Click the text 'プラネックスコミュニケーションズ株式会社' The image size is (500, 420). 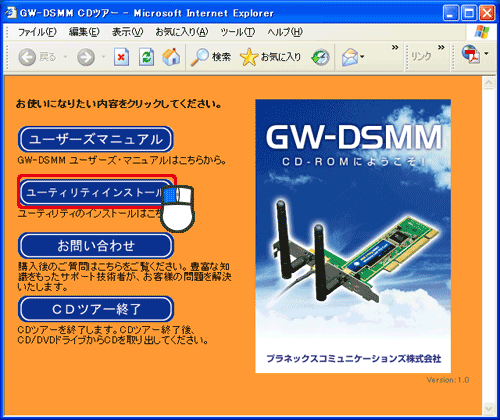[354, 359]
